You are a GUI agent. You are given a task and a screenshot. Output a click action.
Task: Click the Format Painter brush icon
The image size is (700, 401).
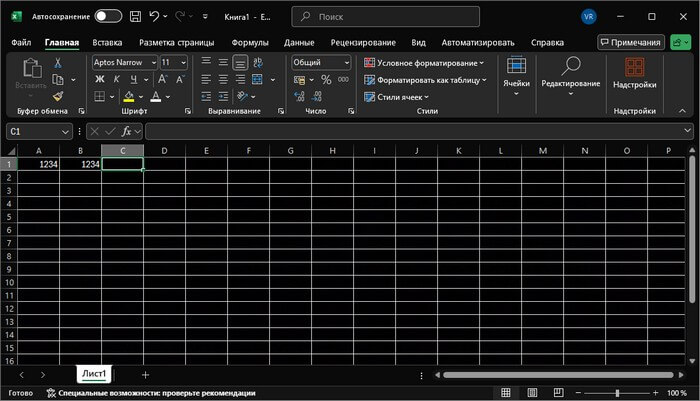click(x=58, y=95)
